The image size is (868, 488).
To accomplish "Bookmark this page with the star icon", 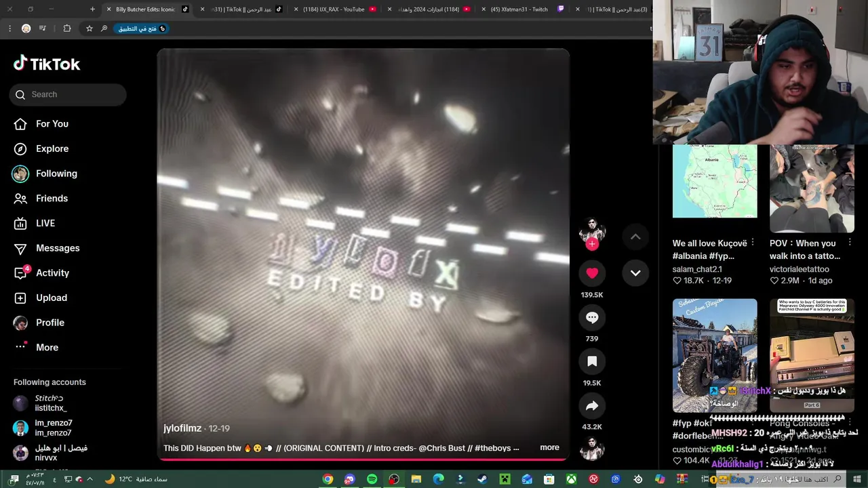I will [89, 28].
